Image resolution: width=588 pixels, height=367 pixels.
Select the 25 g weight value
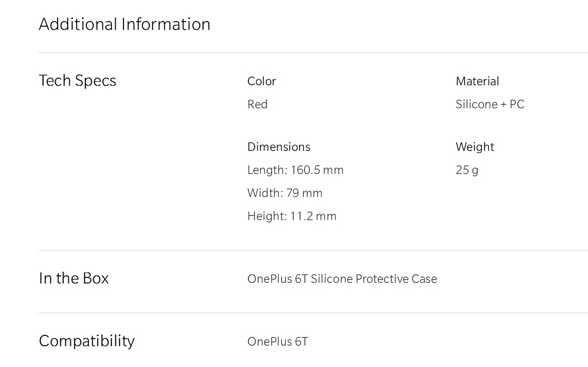pyautogui.click(x=467, y=170)
